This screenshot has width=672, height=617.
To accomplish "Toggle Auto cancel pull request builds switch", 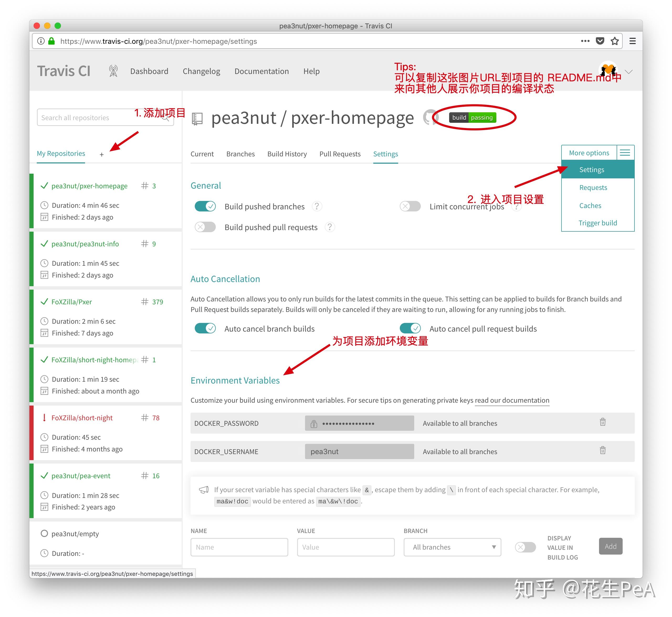I will [410, 328].
